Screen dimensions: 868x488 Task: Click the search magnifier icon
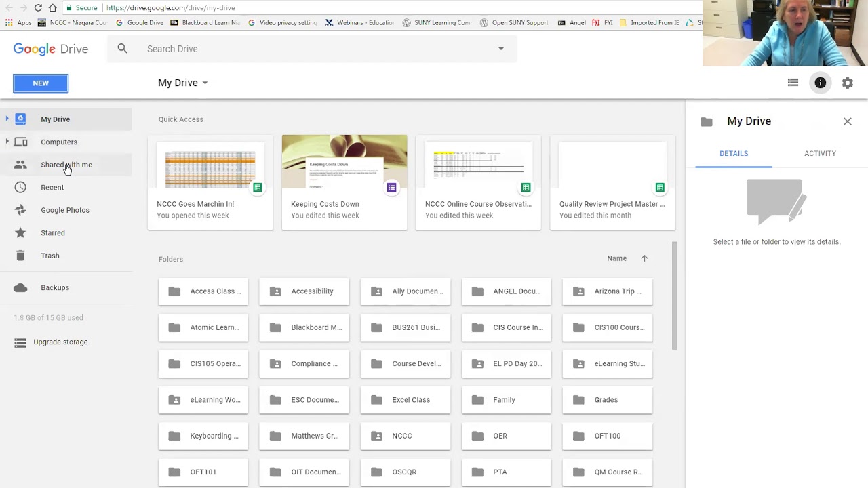pos(122,49)
